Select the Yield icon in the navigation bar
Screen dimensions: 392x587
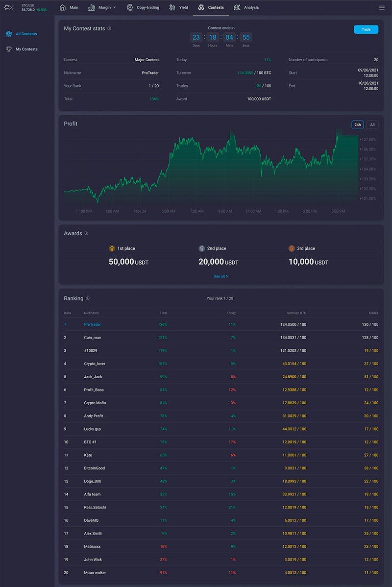pyautogui.click(x=172, y=7)
